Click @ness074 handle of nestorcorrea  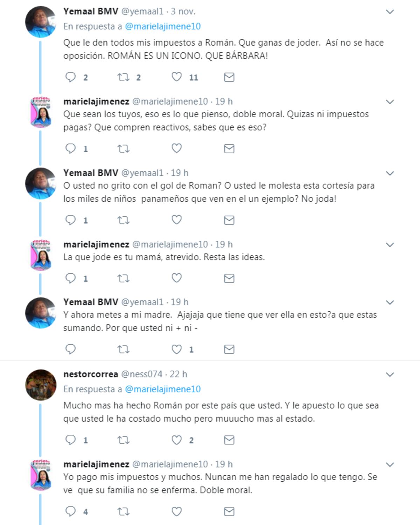click(143, 374)
